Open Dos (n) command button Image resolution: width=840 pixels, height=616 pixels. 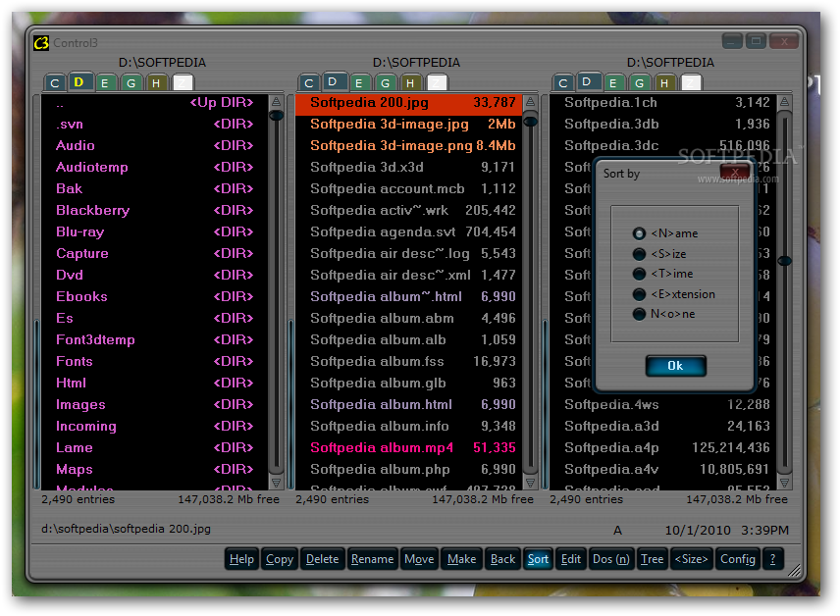point(611,559)
